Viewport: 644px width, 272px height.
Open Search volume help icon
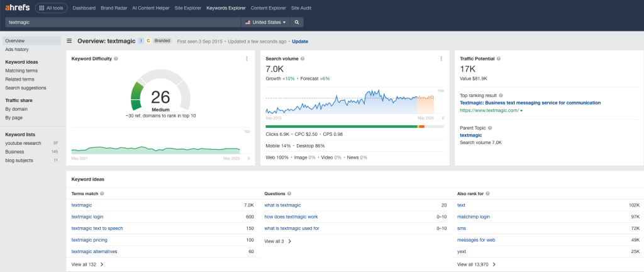pyautogui.click(x=303, y=59)
